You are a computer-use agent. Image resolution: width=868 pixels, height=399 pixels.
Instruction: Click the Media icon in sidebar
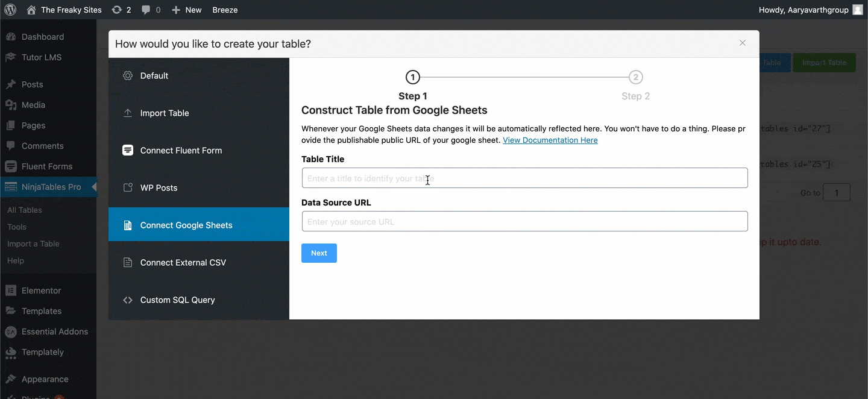click(11, 105)
